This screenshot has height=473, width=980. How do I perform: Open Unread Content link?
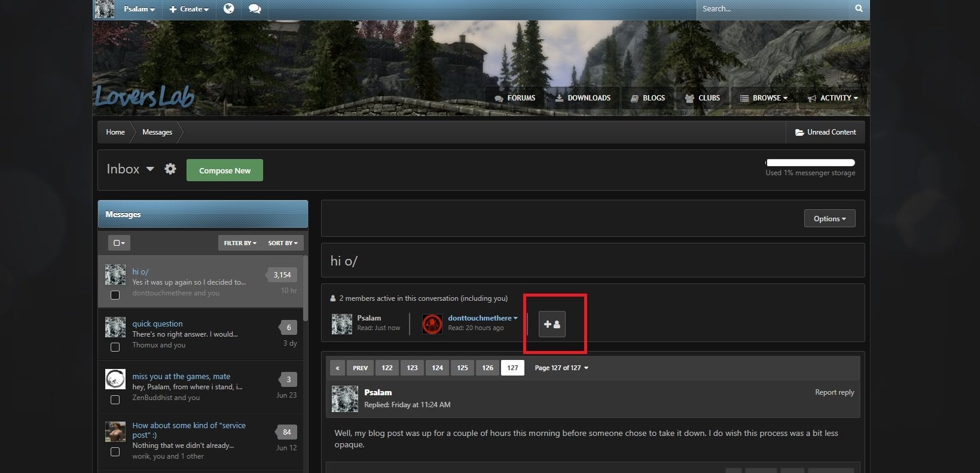tap(825, 132)
